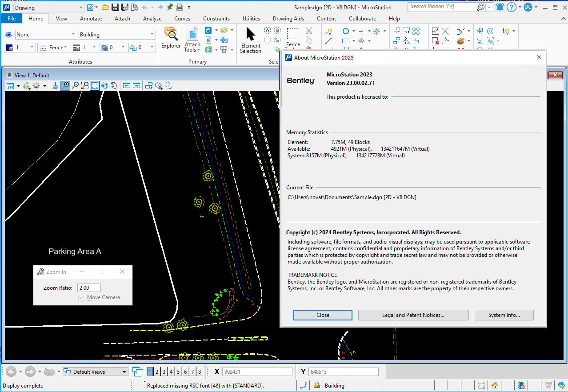Viewport: 568px width, 392px height.
Task: Open the Help question mark icon
Action: 512,8
